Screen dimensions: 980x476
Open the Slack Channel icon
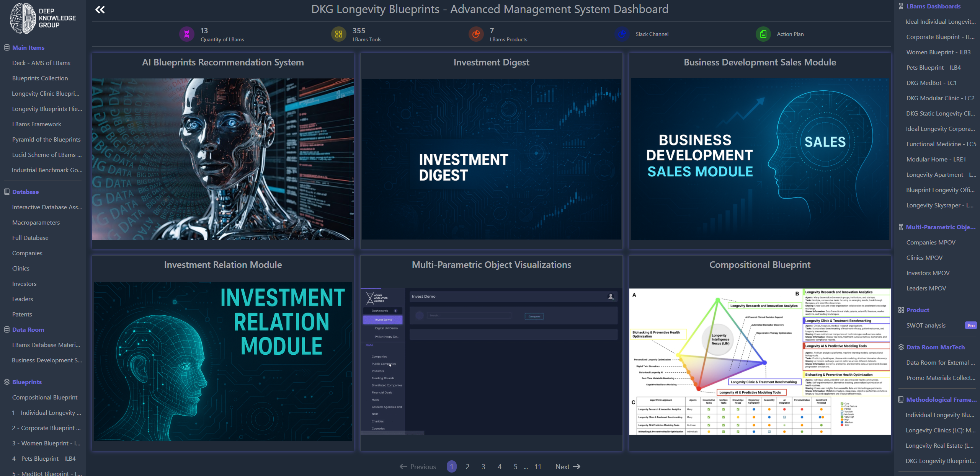[x=622, y=34]
